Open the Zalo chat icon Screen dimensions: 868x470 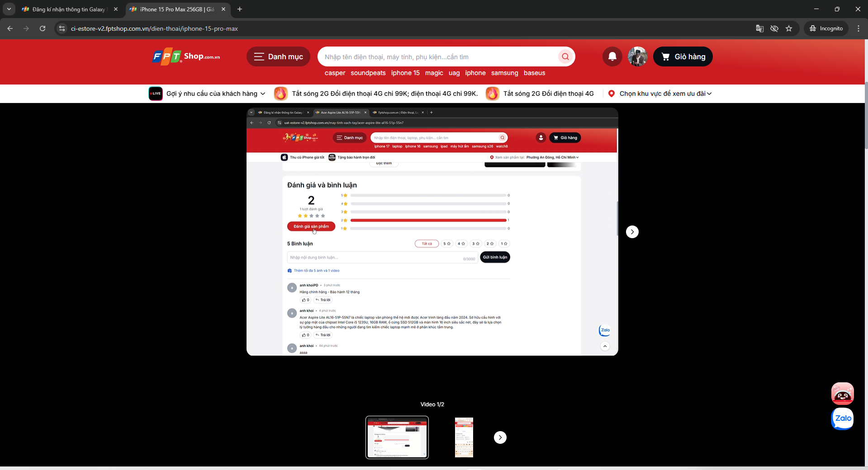[x=843, y=418]
